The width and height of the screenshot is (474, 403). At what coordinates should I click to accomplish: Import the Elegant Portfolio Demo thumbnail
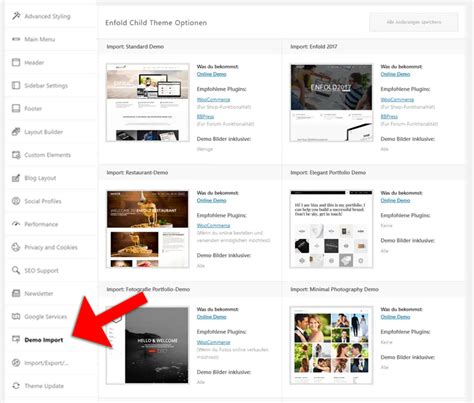[331, 229]
